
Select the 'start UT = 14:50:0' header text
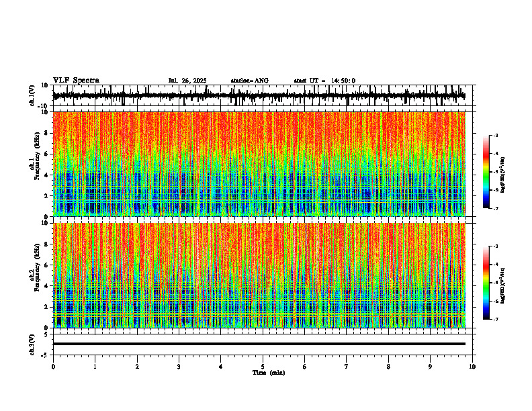324,81
